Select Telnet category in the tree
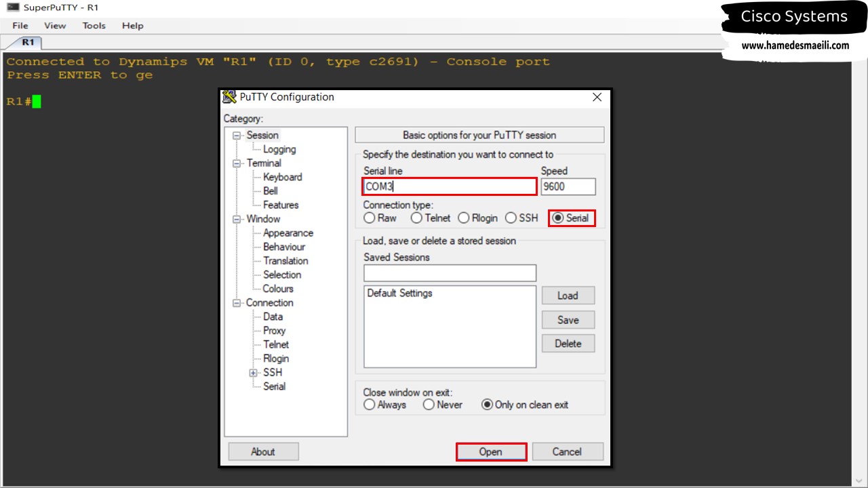Screen dimensions: 868x488 (276, 345)
